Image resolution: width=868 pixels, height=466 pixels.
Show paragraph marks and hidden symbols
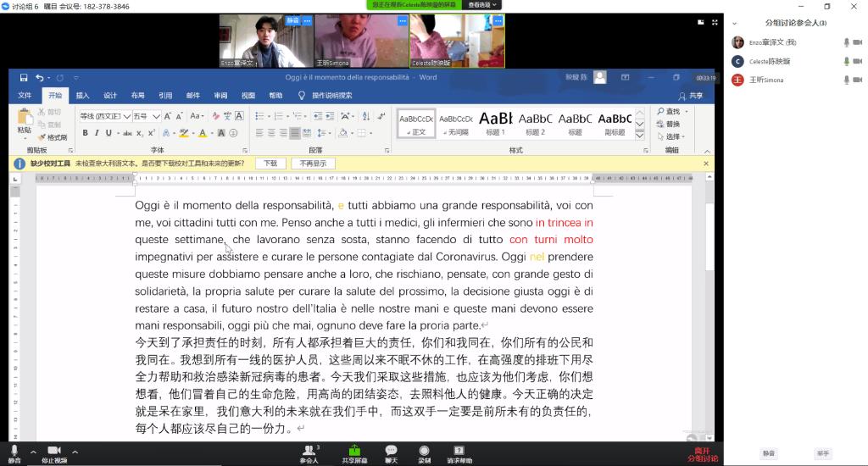[381, 116]
